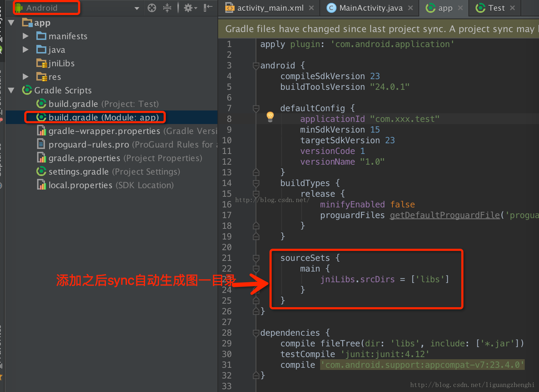Screen dimensions: 539x392
Task: Select the manifests folder icon
Action: click(x=41, y=36)
